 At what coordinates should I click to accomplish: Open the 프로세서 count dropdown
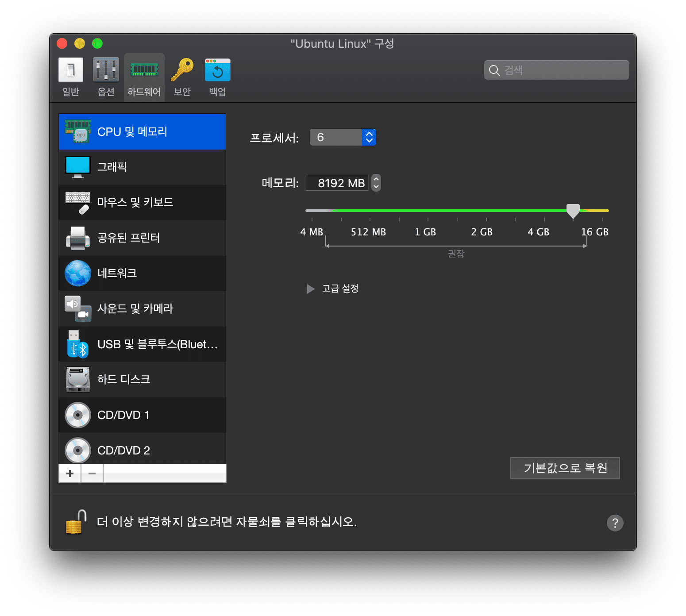[x=343, y=137]
